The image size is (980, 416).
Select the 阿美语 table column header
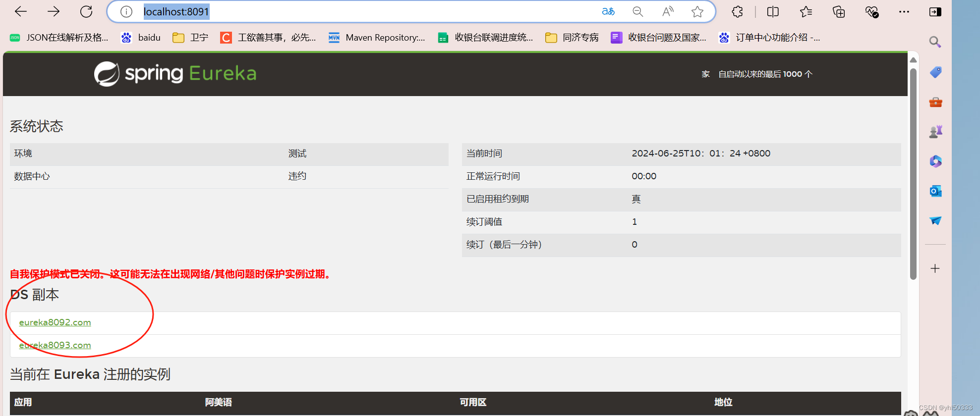(219, 402)
